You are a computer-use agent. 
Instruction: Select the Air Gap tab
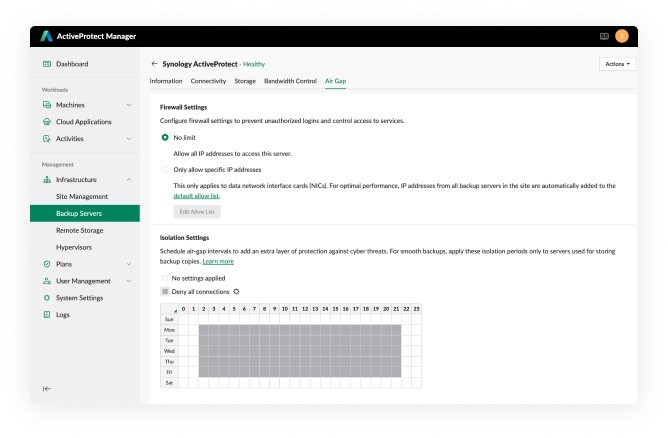(x=335, y=81)
